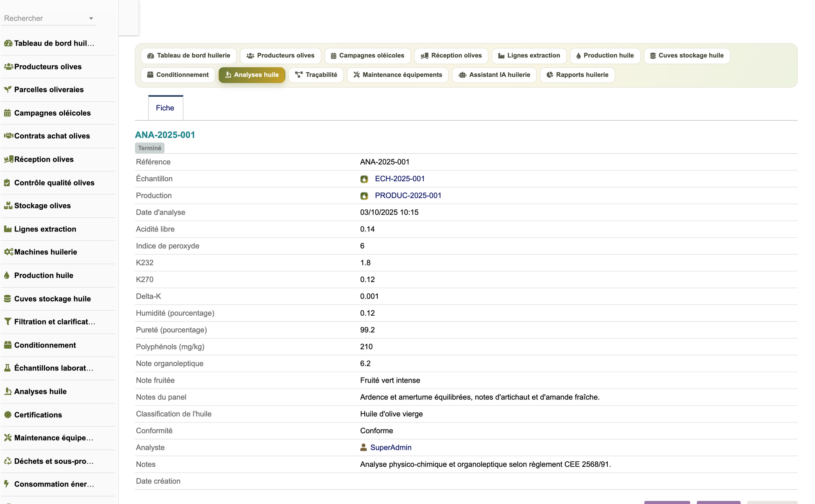The width and height of the screenshot is (815, 504).
Task: Click the Notes text mentioning CEE 2568/91
Action: 485,464
